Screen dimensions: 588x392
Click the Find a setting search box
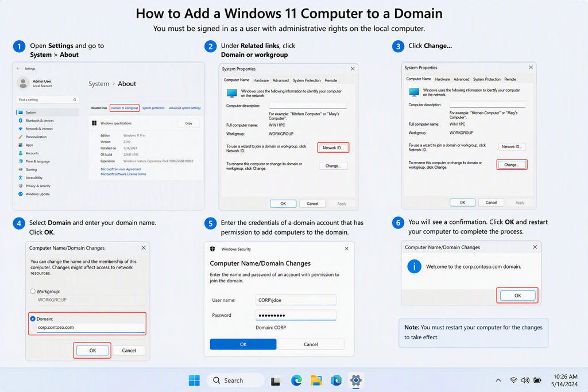(x=47, y=100)
